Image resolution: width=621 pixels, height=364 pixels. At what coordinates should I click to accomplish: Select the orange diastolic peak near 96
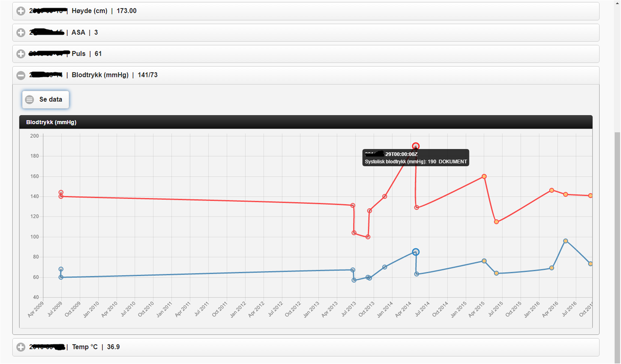(565, 241)
